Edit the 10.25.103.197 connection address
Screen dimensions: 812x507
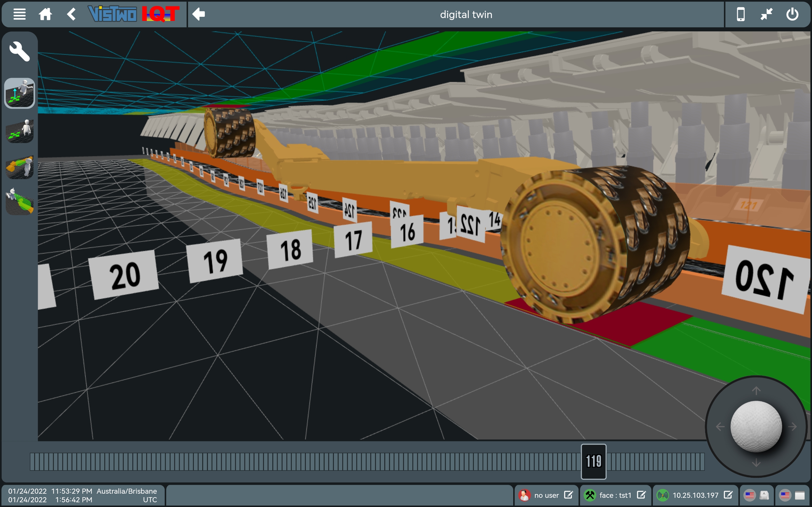(x=728, y=495)
